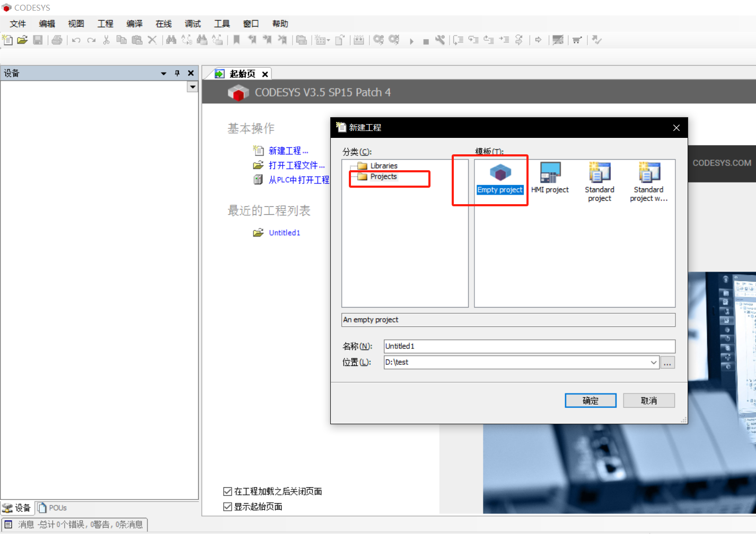Click the New Project toolbar icon

7,40
